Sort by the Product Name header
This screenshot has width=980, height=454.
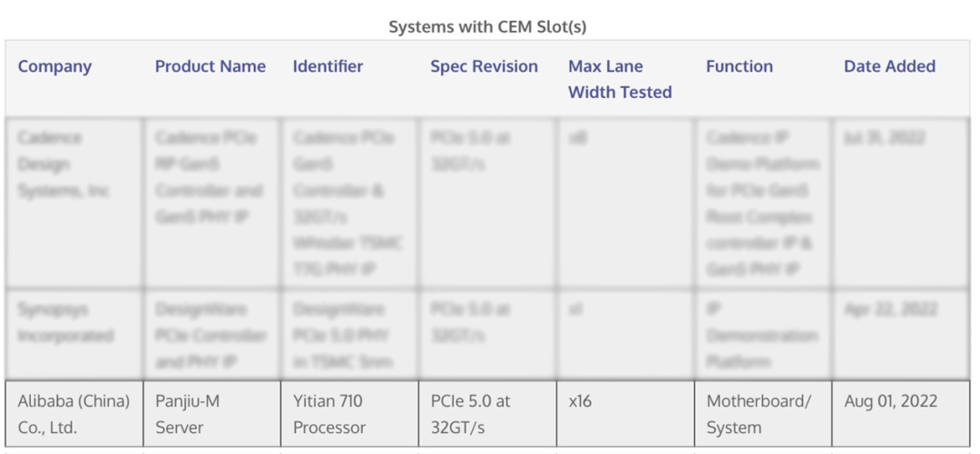pos(210,66)
